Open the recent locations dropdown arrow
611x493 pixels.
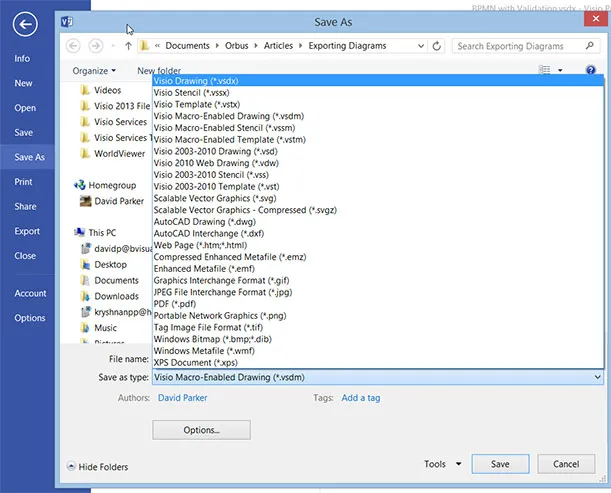113,46
